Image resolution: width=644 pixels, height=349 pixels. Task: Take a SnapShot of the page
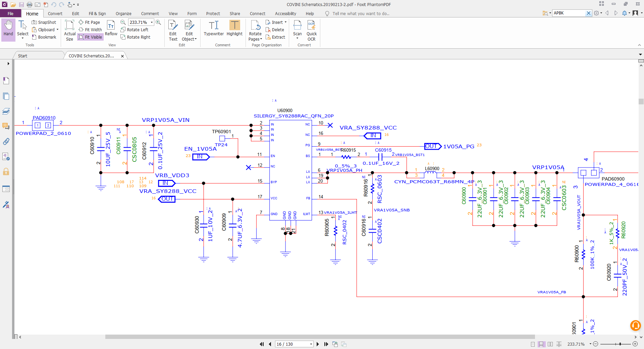coord(44,22)
